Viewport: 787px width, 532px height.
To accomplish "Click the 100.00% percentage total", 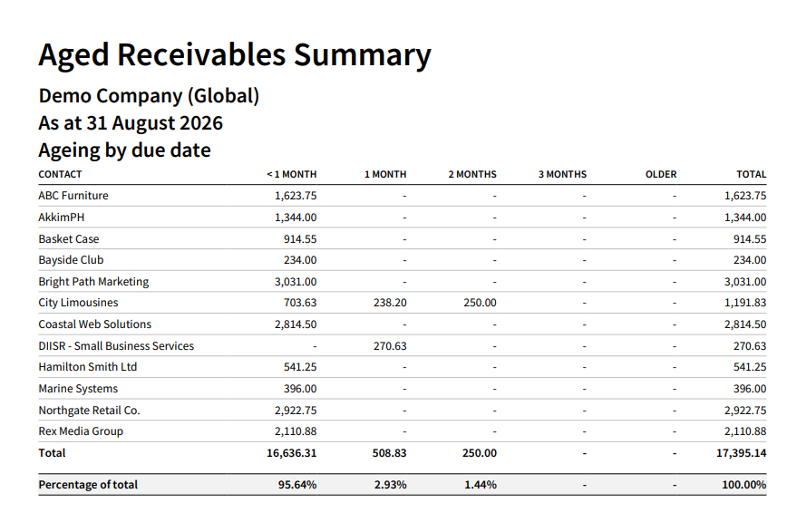I will [744, 484].
